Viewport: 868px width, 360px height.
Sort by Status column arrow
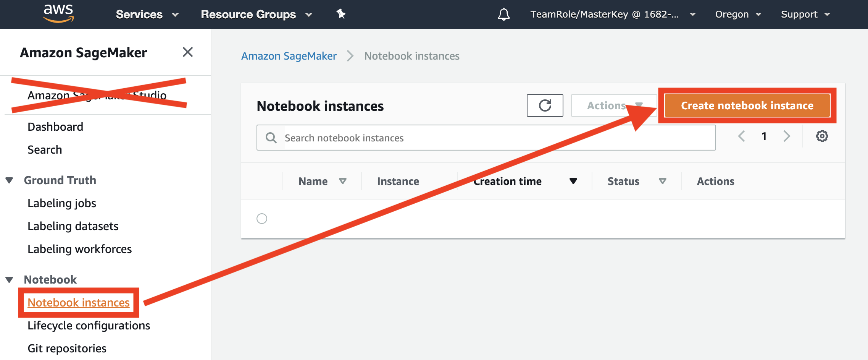click(663, 181)
